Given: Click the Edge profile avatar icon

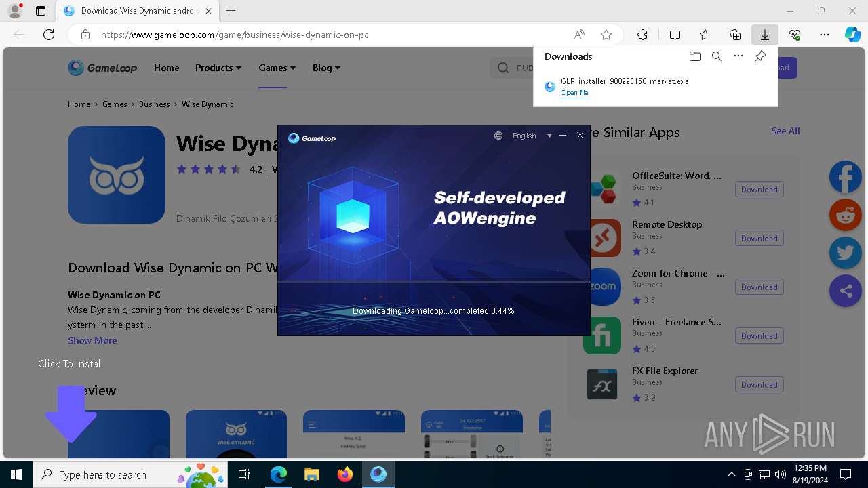Looking at the screenshot, I should 14,11.
